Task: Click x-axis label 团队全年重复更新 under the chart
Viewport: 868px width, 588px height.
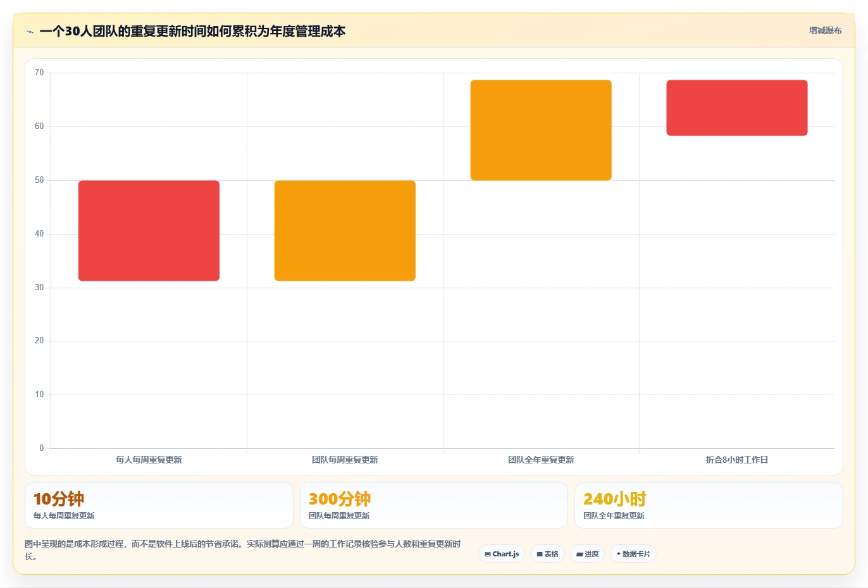Action: point(541,460)
